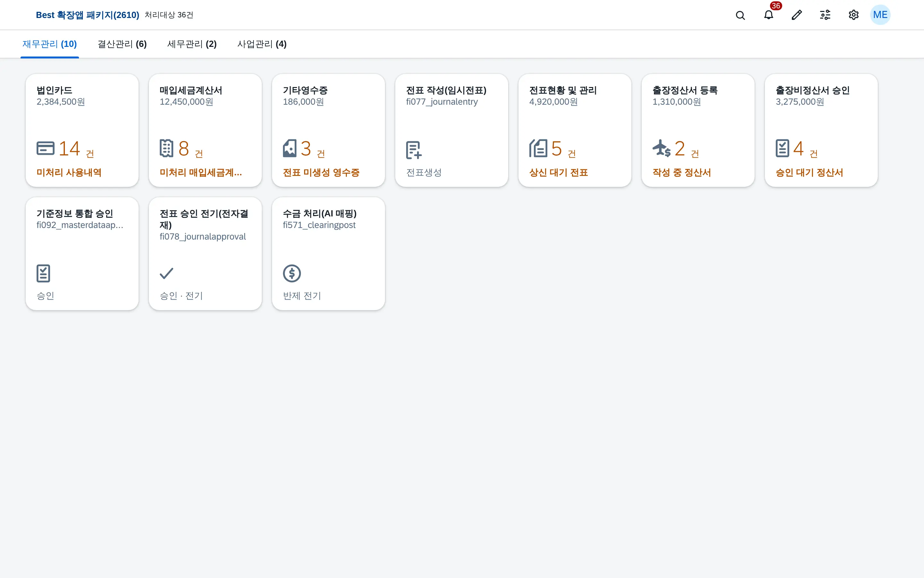This screenshot has height=578, width=924.
Task: Open 미처리 매입세금계... footer link
Action: pyautogui.click(x=201, y=172)
